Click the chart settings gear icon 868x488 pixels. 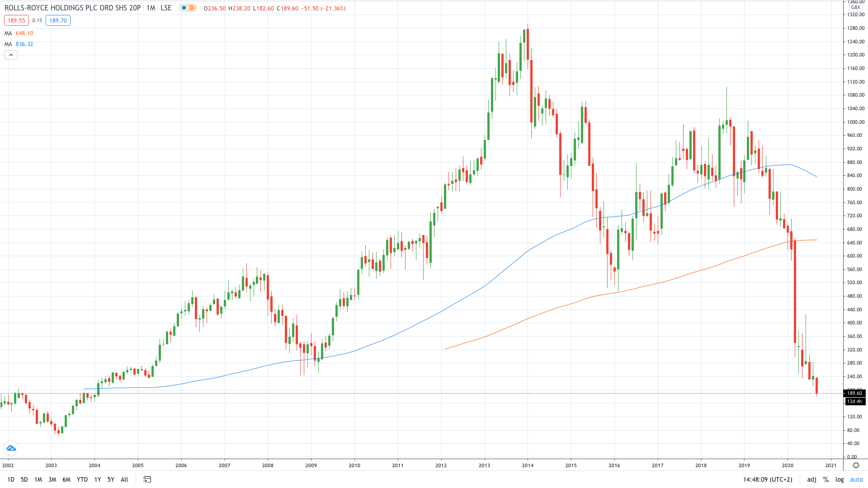click(x=856, y=465)
